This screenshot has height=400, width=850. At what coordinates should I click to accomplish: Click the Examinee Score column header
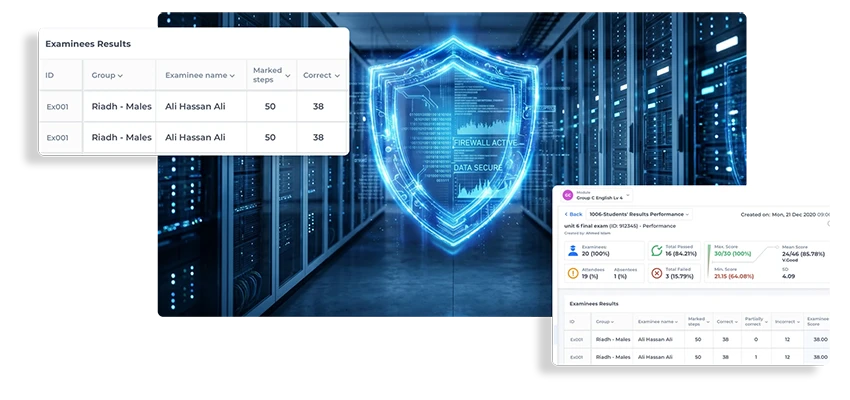click(x=818, y=322)
